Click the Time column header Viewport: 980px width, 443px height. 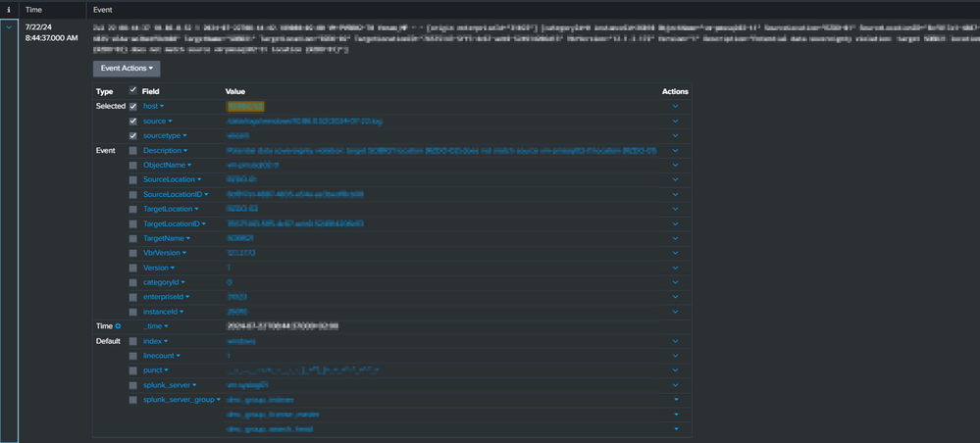point(34,10)
